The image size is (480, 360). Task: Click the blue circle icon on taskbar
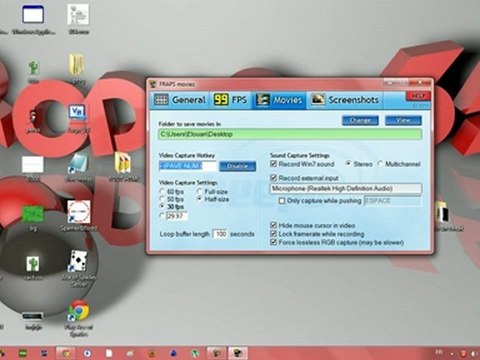[x=87, y=353]
